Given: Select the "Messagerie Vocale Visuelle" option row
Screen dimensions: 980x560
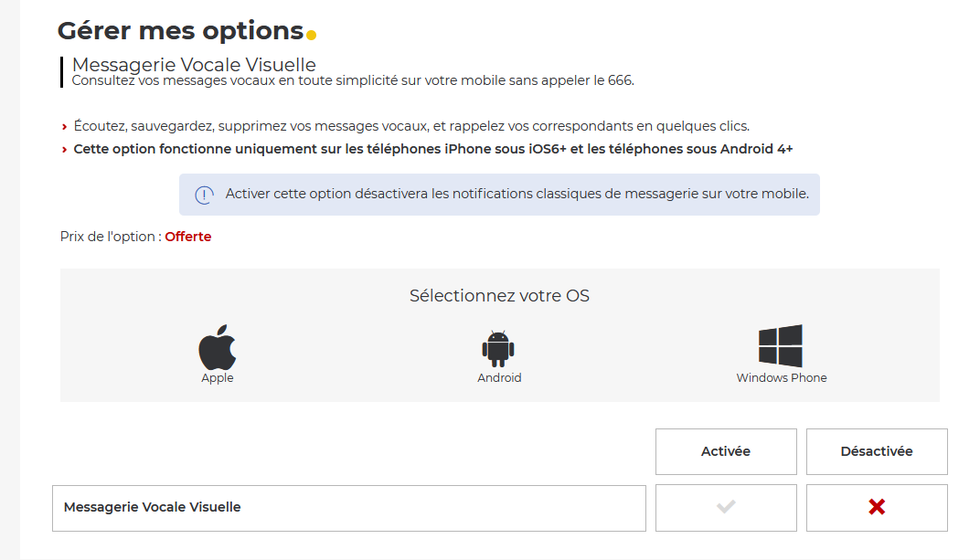Looking at the screenshot, I should click(x=348, y=508).
